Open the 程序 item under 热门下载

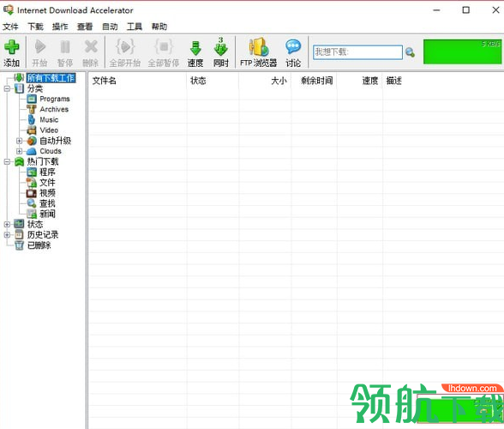[x=47, y=172]
